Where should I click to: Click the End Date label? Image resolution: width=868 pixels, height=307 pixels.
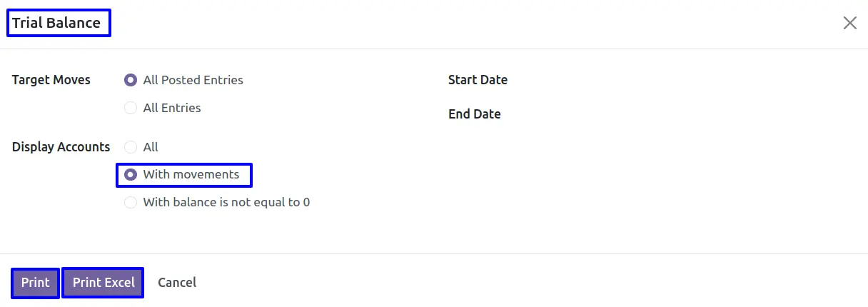(474, 114)
